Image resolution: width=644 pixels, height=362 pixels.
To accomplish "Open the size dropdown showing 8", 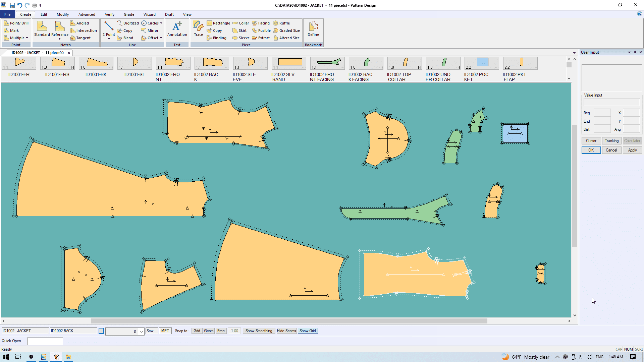I will (x=142, y=331).
